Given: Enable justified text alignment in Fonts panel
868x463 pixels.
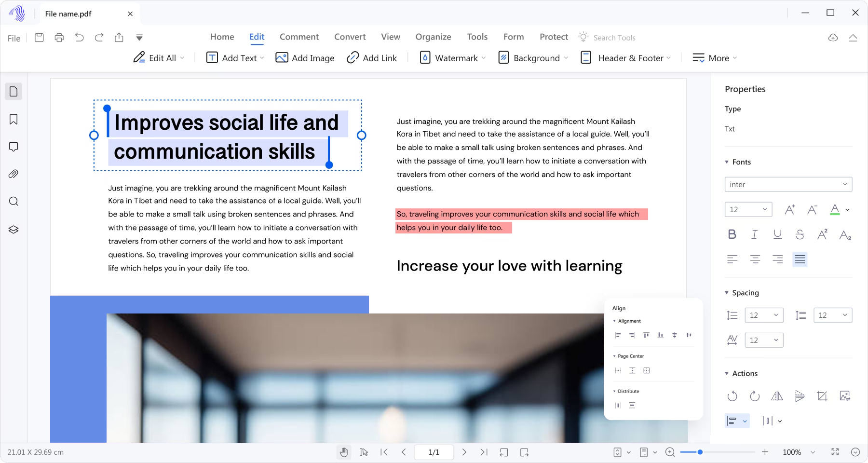Looking at the screenshot, I should (800, 259).
